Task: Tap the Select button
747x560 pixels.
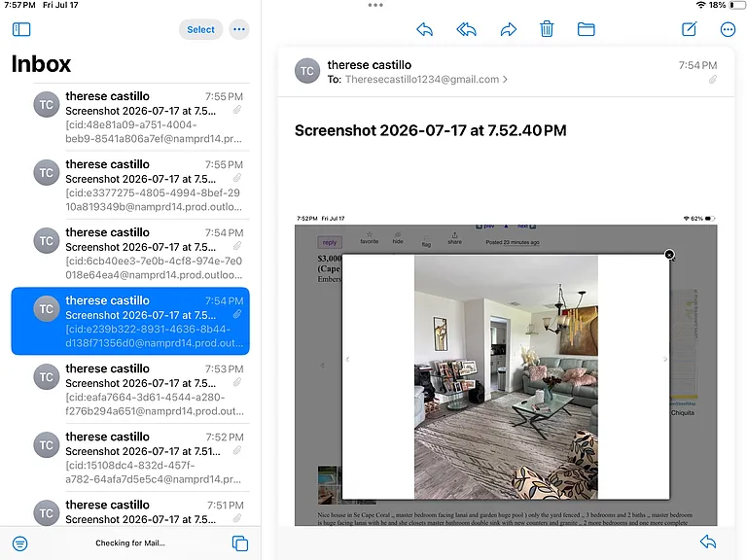Action: tap(200, 29)
